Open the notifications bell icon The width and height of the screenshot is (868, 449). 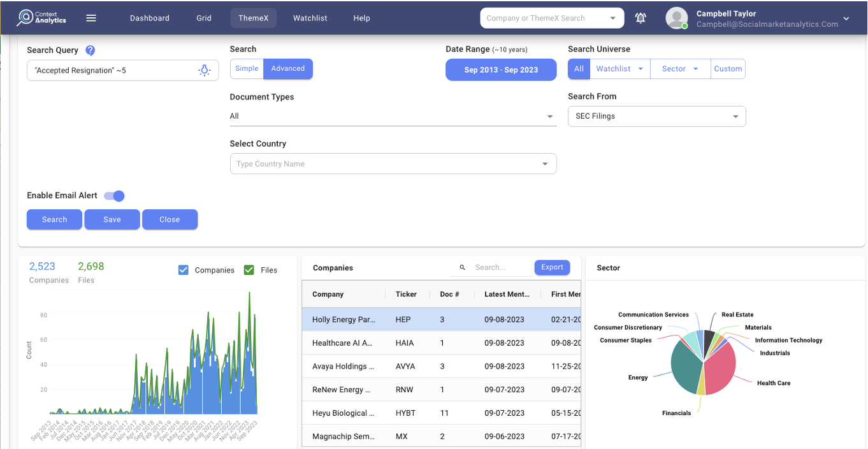point(640,18)
